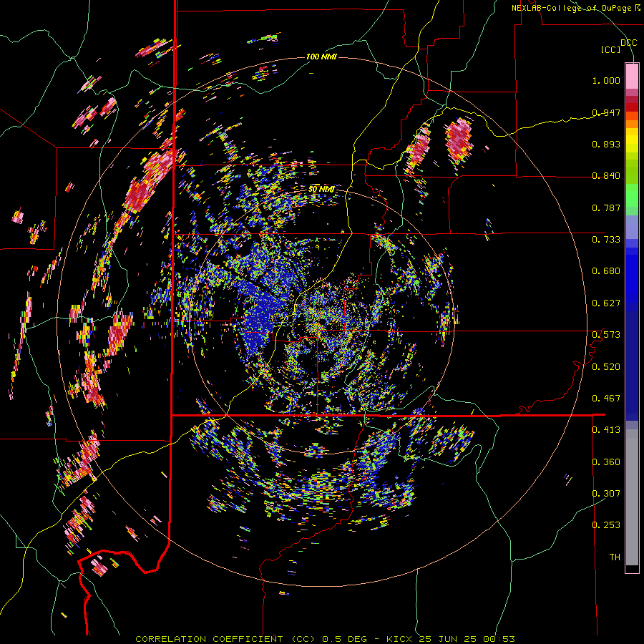Click the 0.467 legend value
The height and width of the screenshot is (644, 644).
[606, 399]
